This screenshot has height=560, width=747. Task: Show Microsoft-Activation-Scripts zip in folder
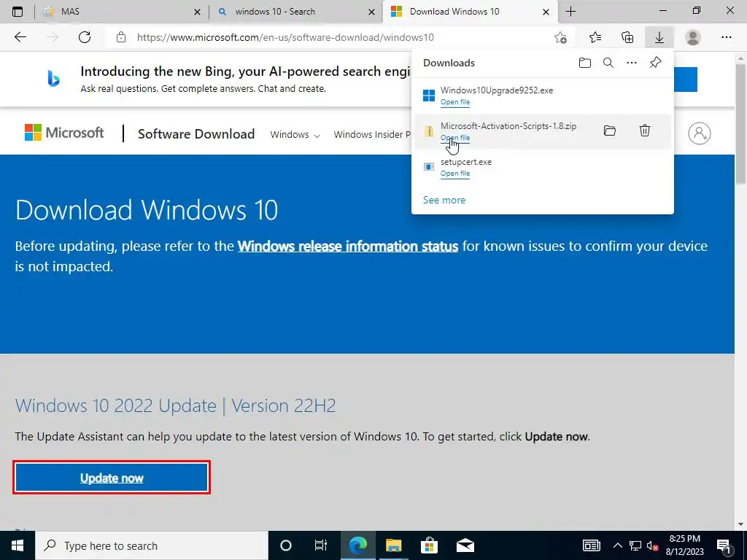pyautogui.click(x=609, y=131)
